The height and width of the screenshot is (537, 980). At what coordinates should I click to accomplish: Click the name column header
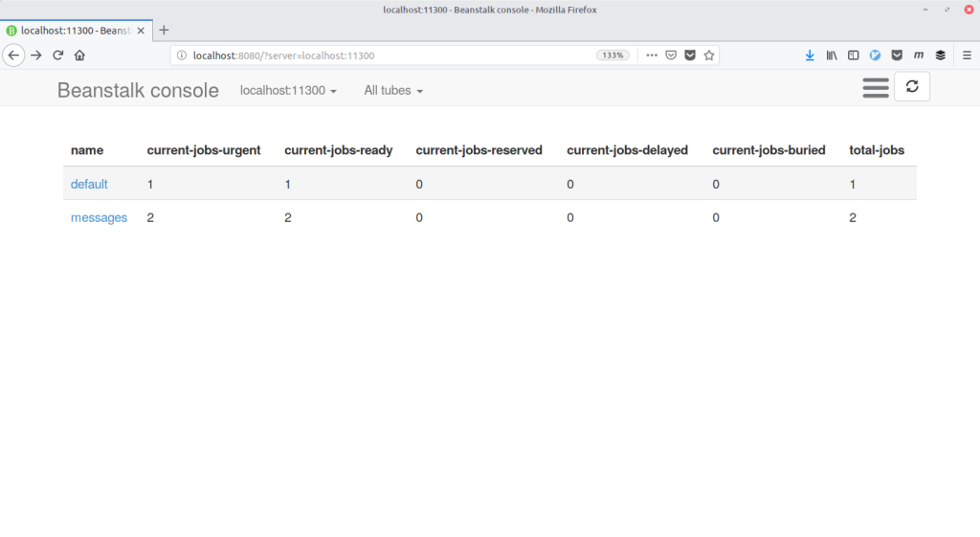87,150
